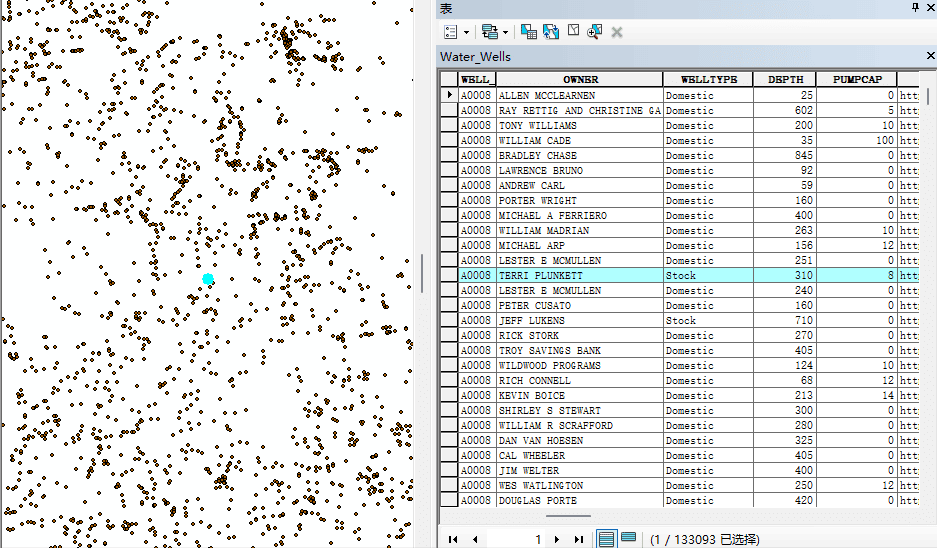Click depth value 710 in JEFF LUKENS row

785,320
